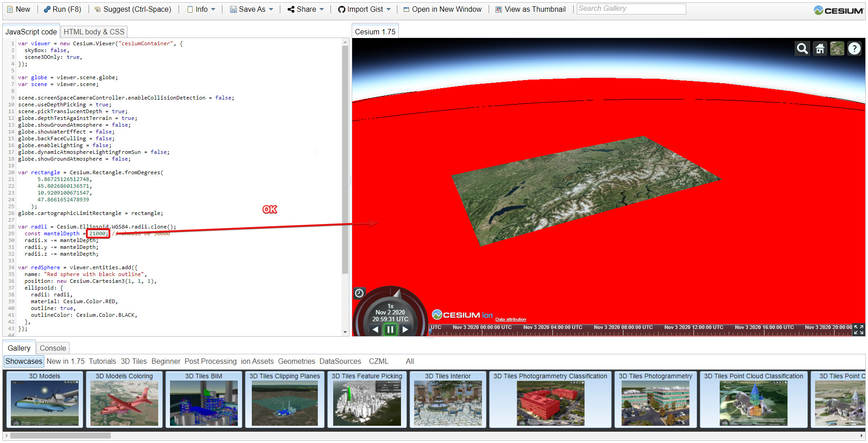
Task: Open the Info dropdown menu
Action: (x=202, y=9)
